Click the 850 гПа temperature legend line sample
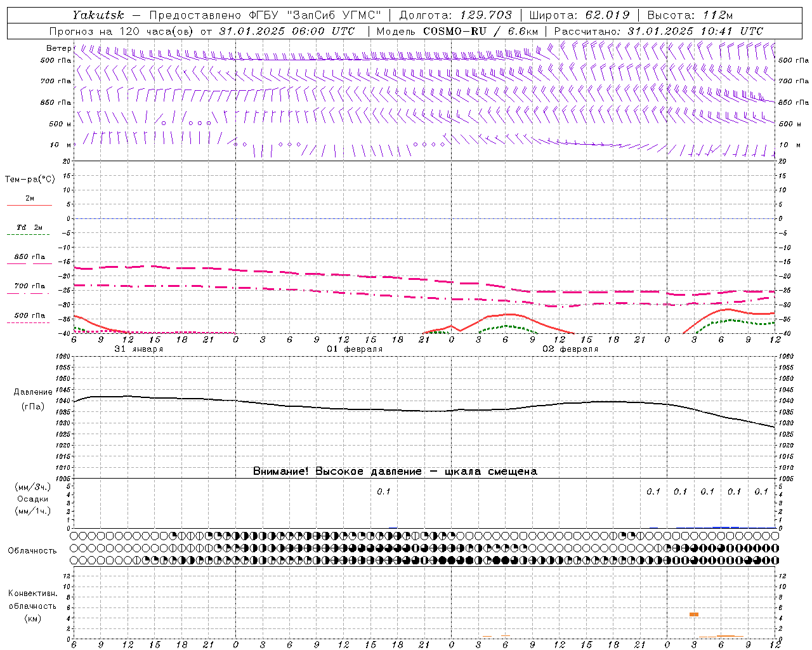The height and width of the screenshot is (650, 812). (x=29, y=263)
